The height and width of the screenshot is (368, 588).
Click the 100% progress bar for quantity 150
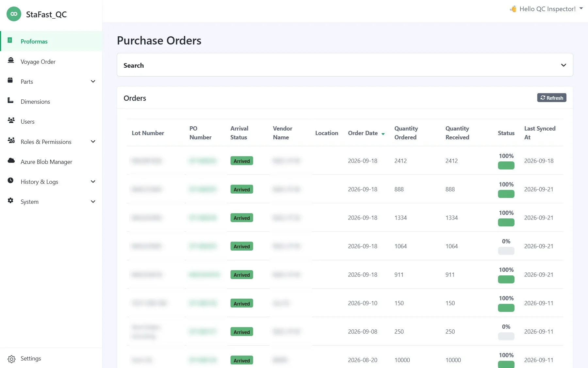pos(506,308)
